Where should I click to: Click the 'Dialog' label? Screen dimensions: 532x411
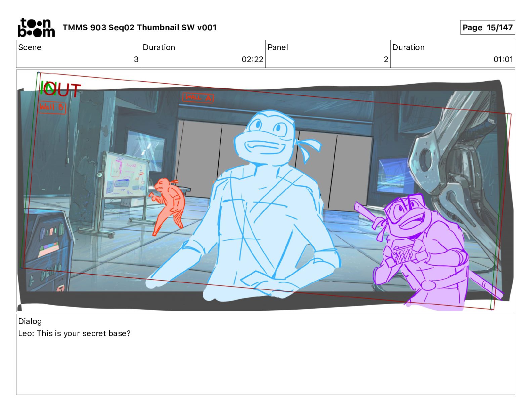click(30, 321)
